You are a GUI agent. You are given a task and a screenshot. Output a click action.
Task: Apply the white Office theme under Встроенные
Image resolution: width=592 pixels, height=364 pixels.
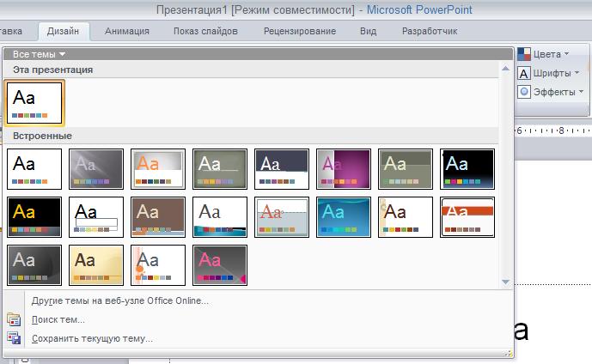(x=34, y=168)
